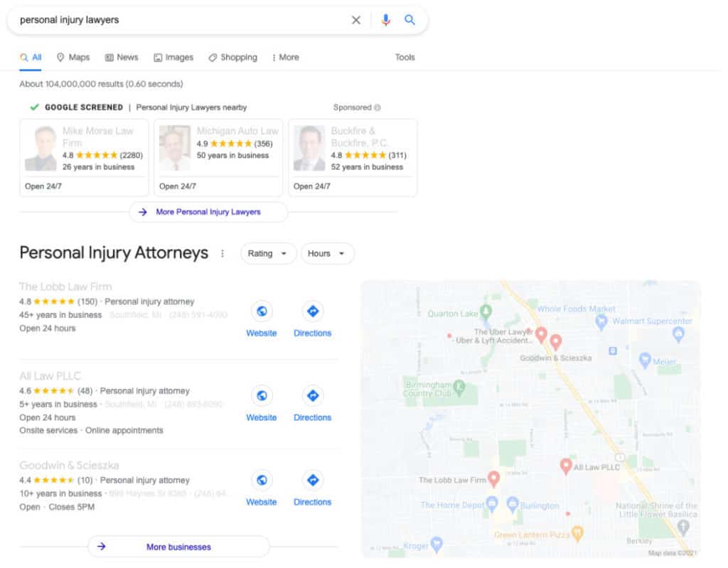The height and width of the screenshot is (568, 728).
Task: Open Mike Morse Law Firm sponsored listing
Action: tap(84, 158)
